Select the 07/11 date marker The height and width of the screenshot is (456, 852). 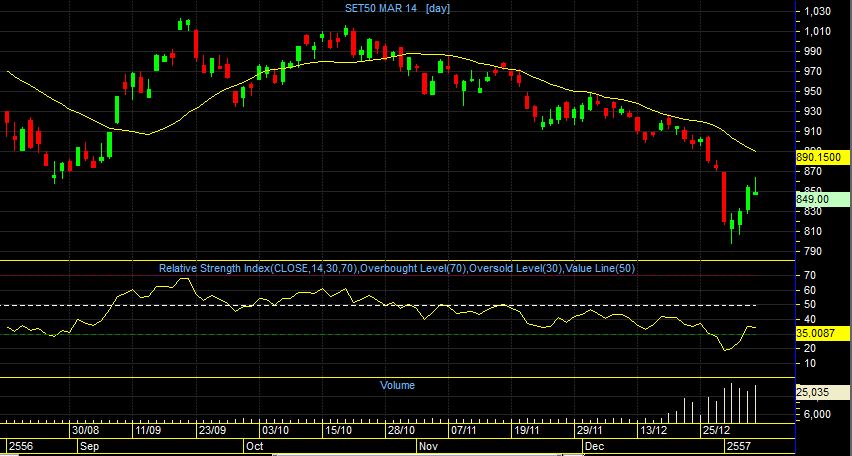(x=464, y=431)
